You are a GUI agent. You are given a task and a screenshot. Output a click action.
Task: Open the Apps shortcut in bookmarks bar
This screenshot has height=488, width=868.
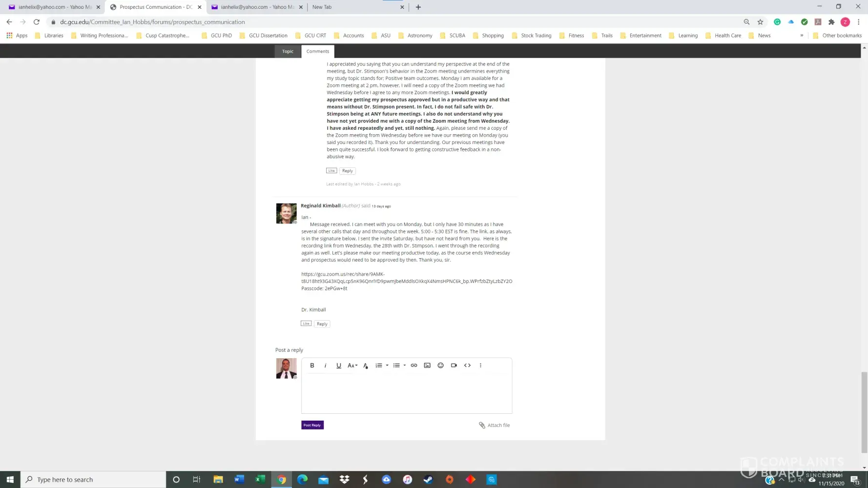pyautogui.click(x=17, y=36)
